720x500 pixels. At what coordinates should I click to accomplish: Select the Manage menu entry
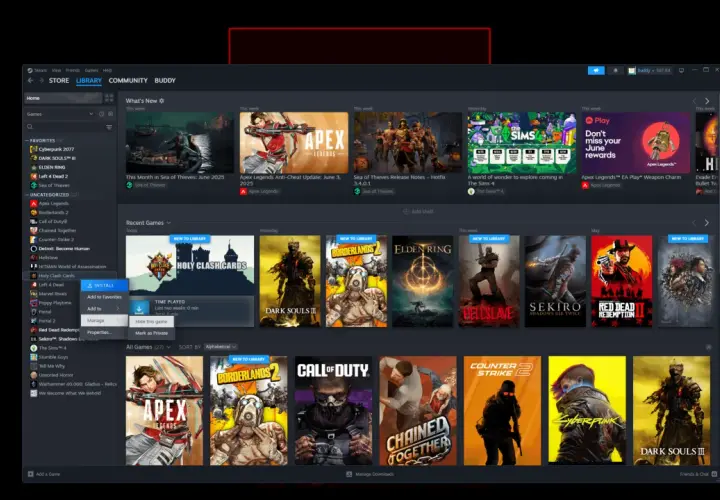104,320
